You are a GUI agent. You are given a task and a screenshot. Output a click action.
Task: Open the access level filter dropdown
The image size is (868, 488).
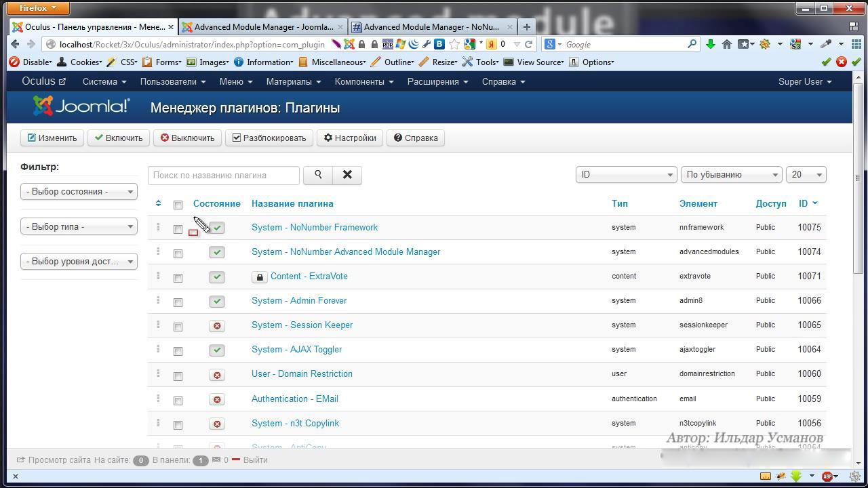pyautogui.click(x=79, y=261)
